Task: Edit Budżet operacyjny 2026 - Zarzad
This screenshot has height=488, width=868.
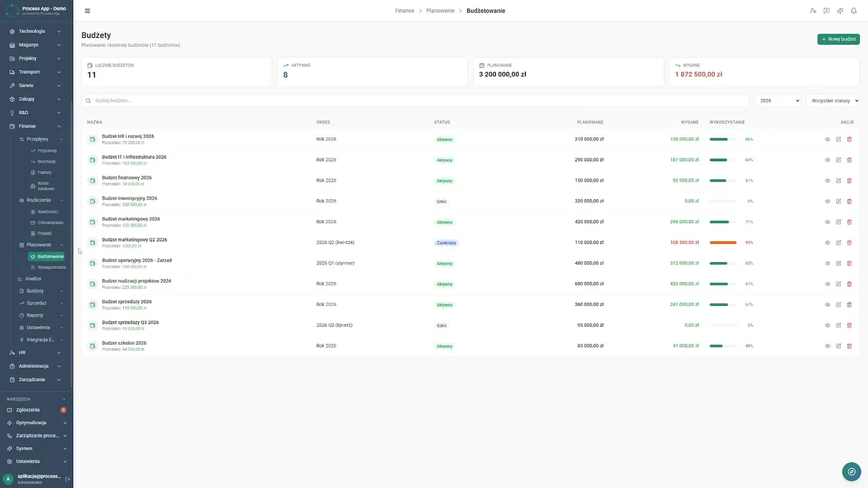Action: 838,263
